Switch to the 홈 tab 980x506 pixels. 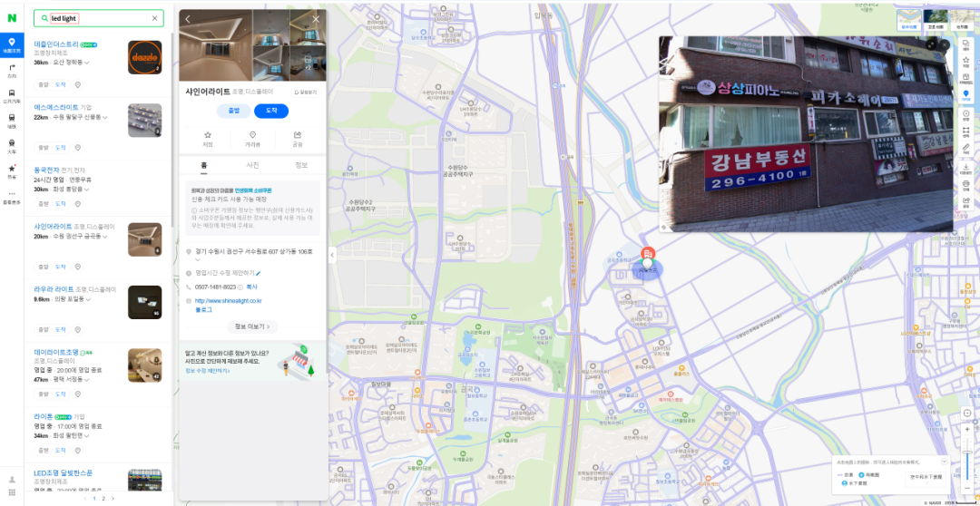204,165
